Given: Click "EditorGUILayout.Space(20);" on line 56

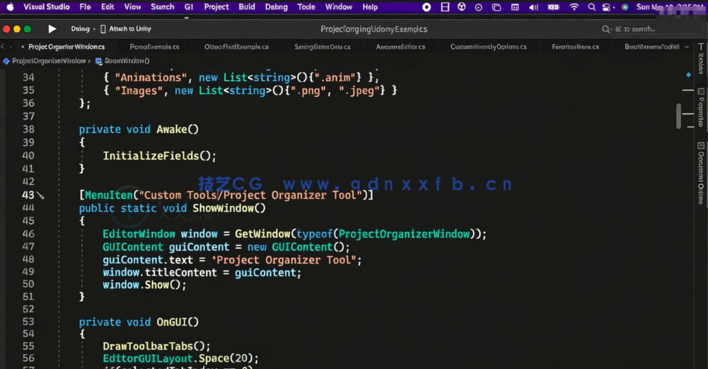Looking at the screenshot, I should (x=181, y=359).
